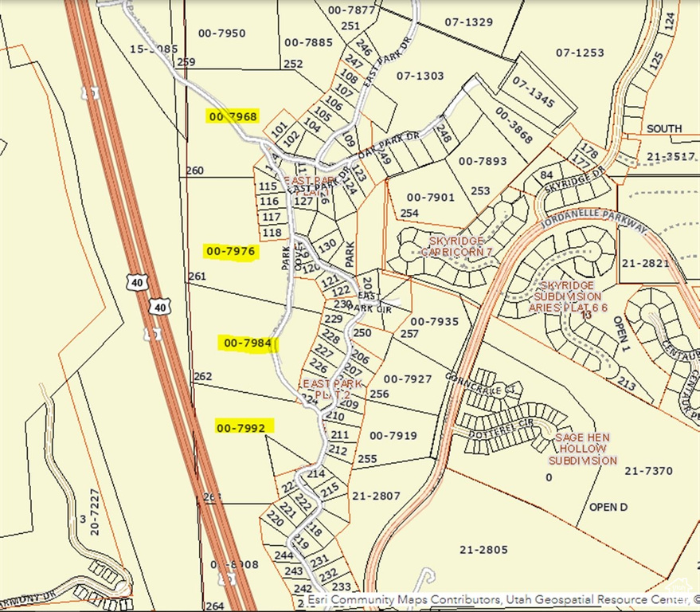Click the US 40 shield nearest parcel 261
700x612 pixels.
161,307
